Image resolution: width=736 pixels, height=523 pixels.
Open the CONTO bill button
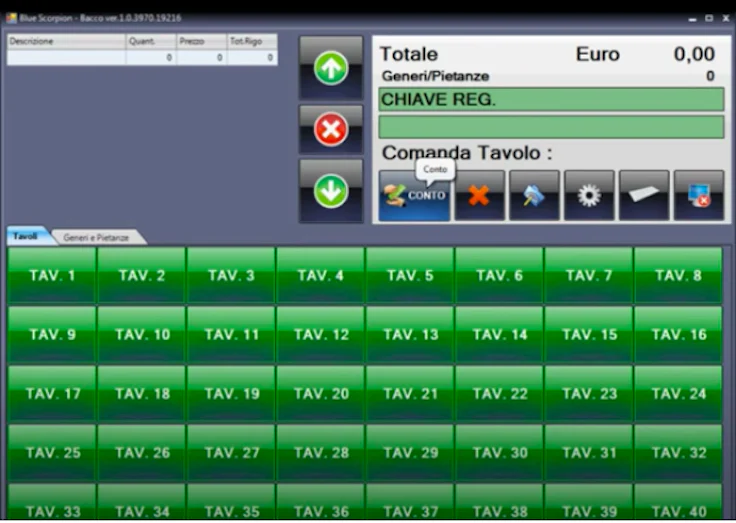pyautogui.click(x=414, y=195)
